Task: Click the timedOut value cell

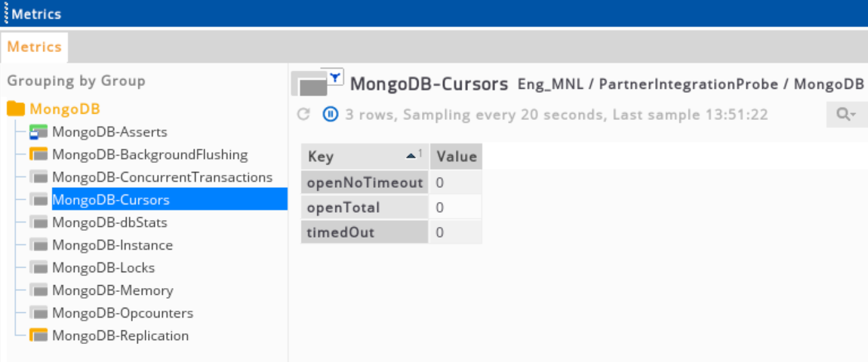Action: point(456,232)
